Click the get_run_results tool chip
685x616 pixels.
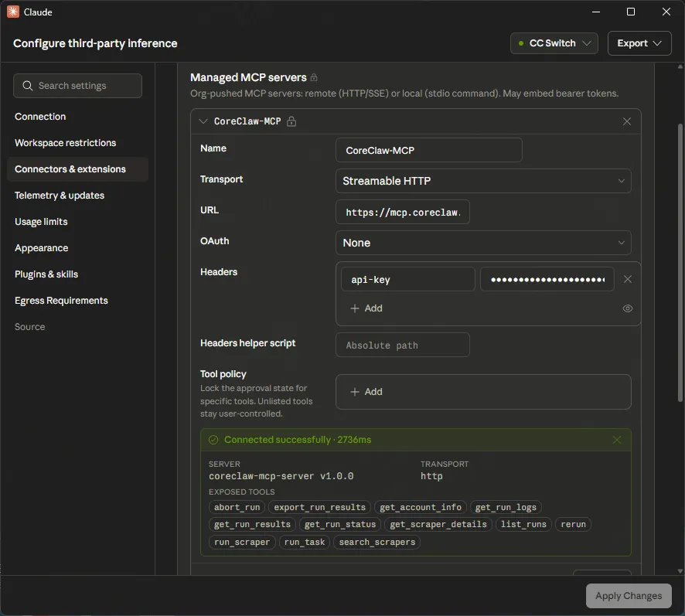(252, 524)
